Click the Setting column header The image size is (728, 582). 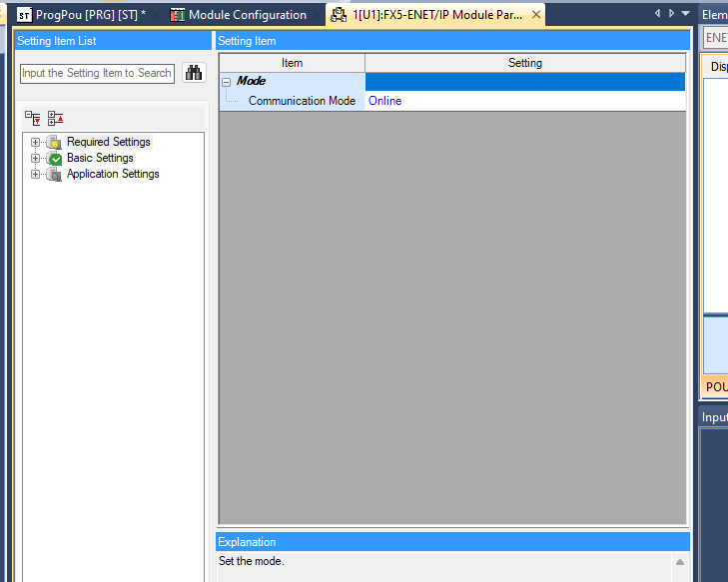pyautogui.click(x=524, y=63)
